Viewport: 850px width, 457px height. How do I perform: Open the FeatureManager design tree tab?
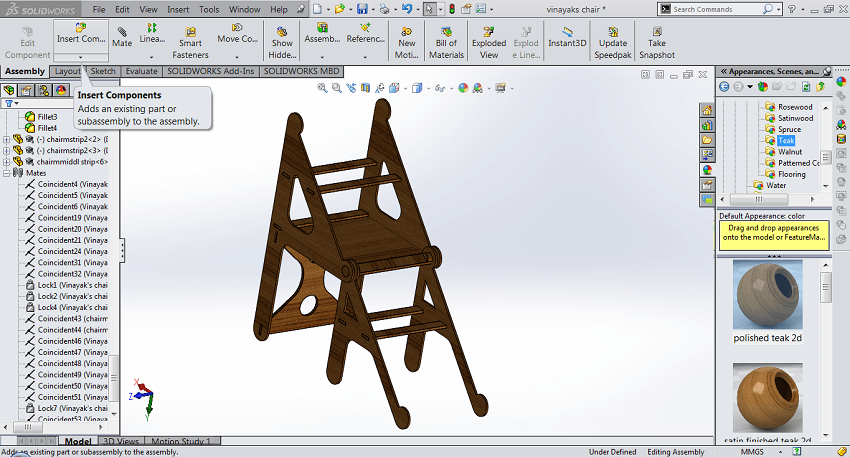[9, 90]
